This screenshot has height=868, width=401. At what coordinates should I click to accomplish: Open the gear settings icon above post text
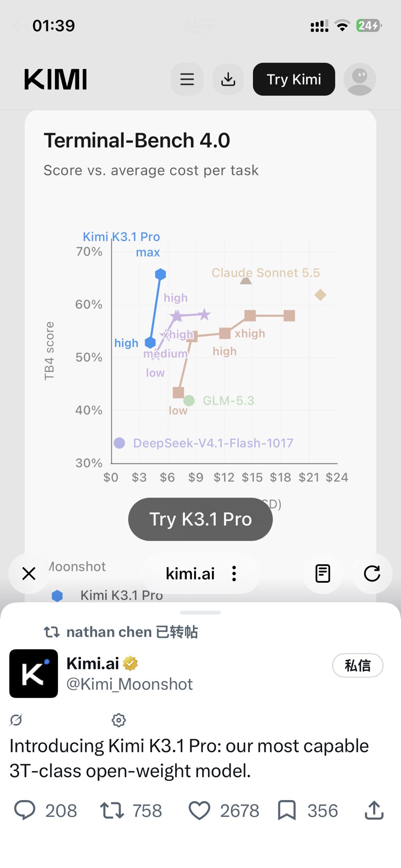click(119, 720)
